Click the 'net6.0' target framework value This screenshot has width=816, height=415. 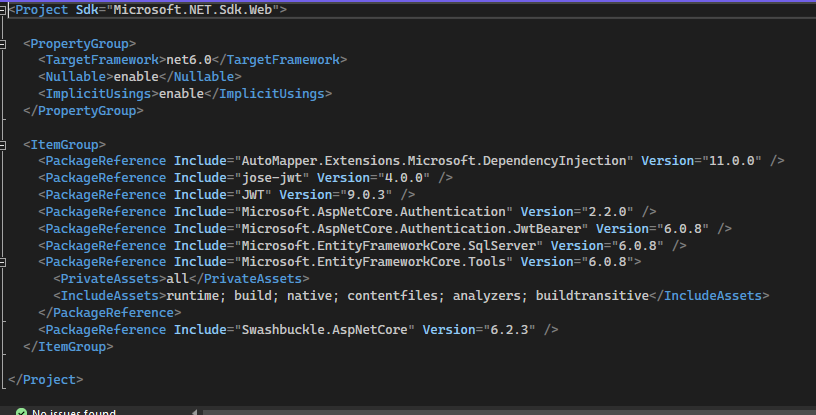189,60
